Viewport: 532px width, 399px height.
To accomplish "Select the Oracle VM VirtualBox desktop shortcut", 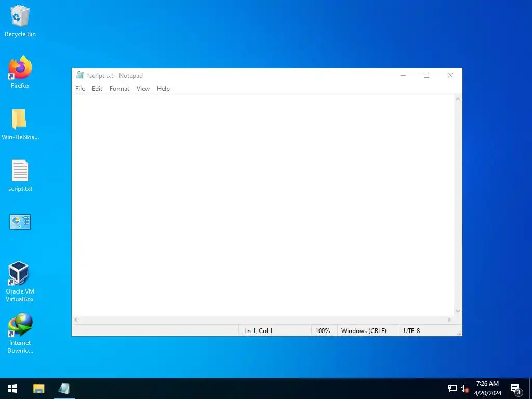I will tap(20, 282).
